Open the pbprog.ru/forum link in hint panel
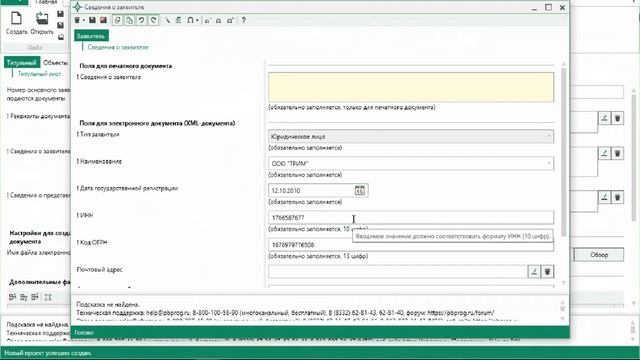Viewport: 640px width, 360px height. [461, 313]
